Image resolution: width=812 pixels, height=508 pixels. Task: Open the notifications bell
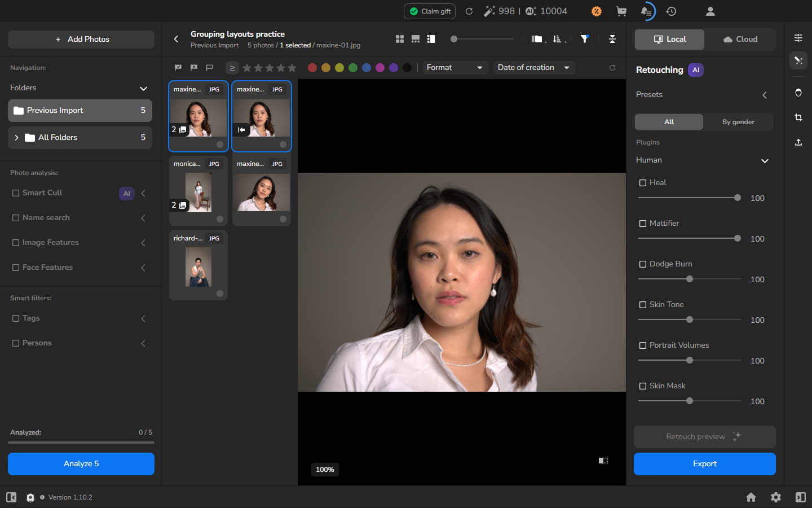646,11
